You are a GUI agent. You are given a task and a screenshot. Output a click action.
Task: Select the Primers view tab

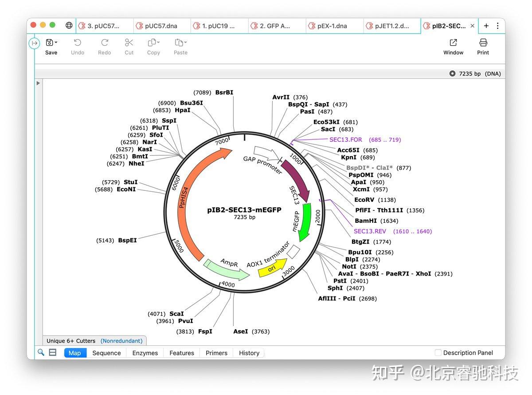216,353
